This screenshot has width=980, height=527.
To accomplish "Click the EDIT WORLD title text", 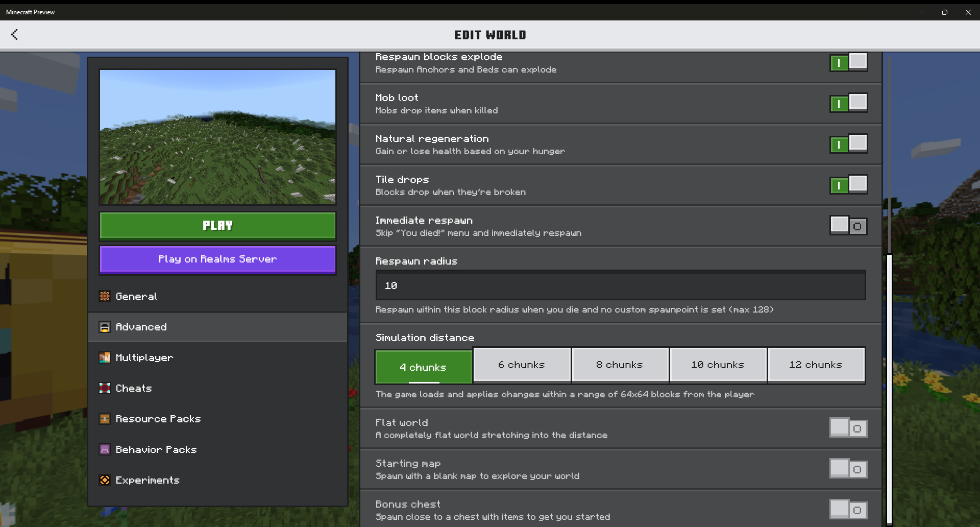I will tap(490, 35).
